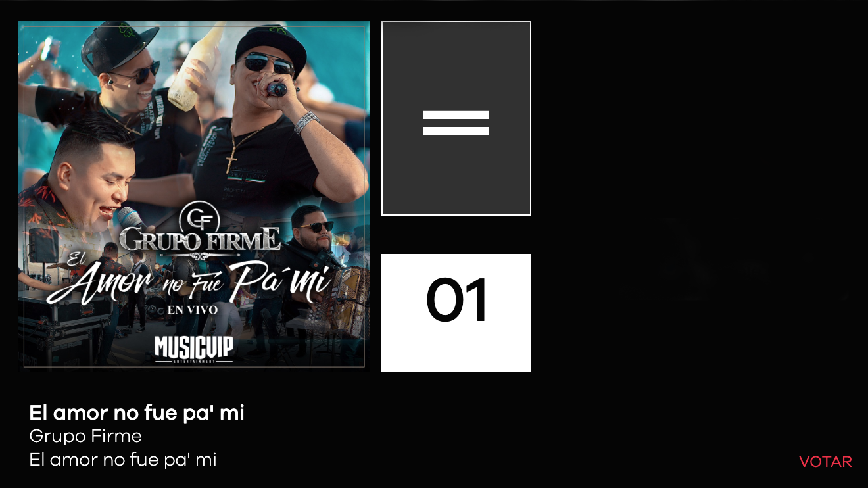Click the GF circular emblem on the cover
This screenshot has height=488, width=868.
pos(199,217)
